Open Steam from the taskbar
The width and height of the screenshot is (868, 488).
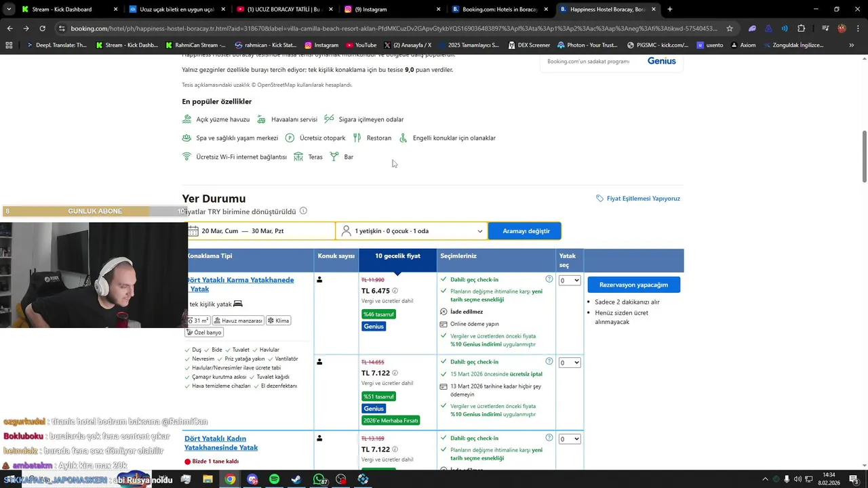296,479
